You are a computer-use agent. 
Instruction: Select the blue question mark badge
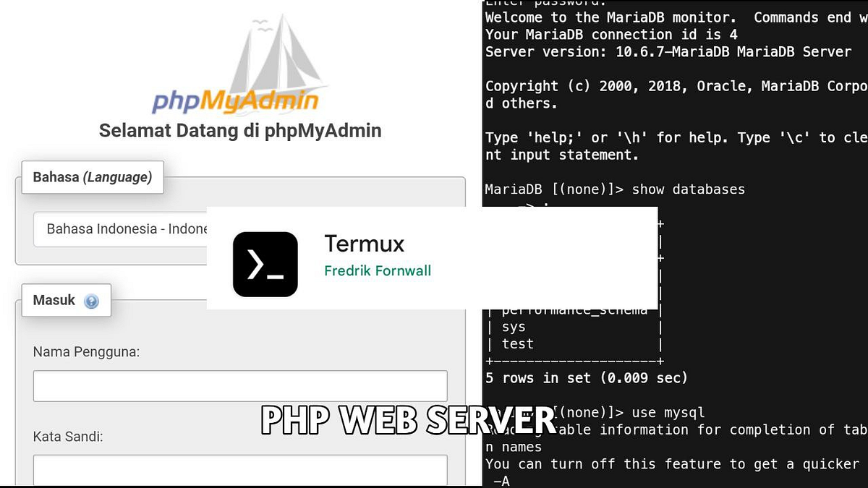click(x=91, y=300)
